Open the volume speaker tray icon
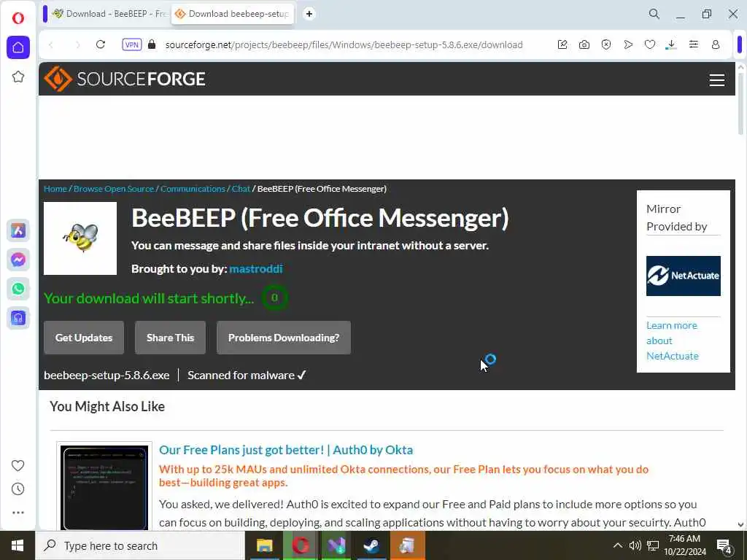This screenshot has width=747, height=560. 635,545
